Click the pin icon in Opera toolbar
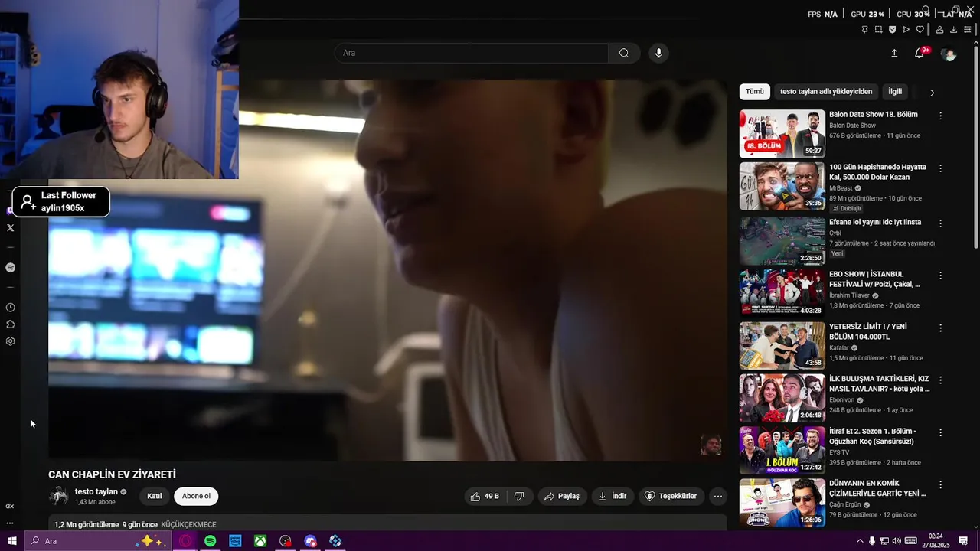This screenshot has height=551, width=980. (865, 30)
